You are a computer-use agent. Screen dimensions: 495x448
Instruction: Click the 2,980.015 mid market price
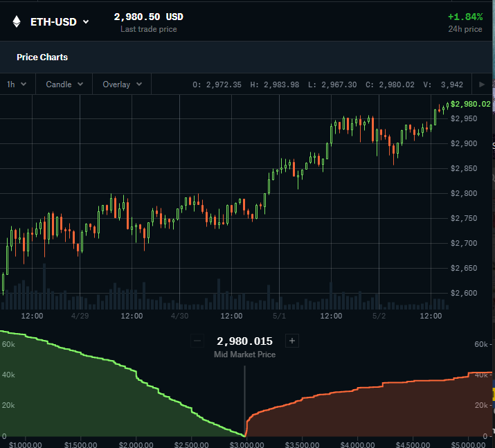click(x=244, y=341)
